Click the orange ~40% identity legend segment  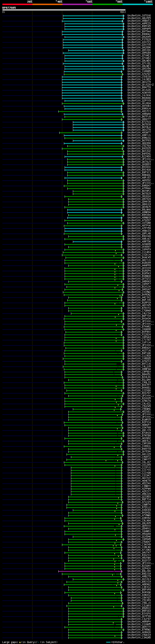(x=47, y=4)
